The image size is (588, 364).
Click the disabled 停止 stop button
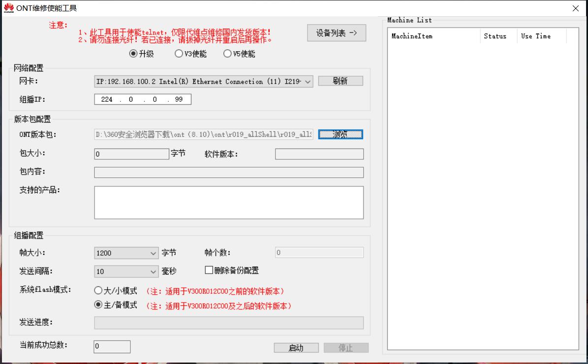click(345, 347)
